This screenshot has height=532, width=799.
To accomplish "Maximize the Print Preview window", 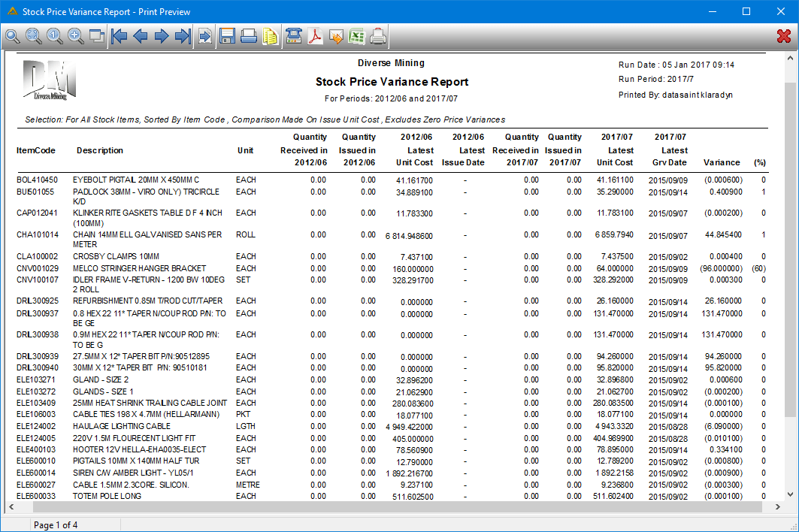I will click(x=746, y=11).
